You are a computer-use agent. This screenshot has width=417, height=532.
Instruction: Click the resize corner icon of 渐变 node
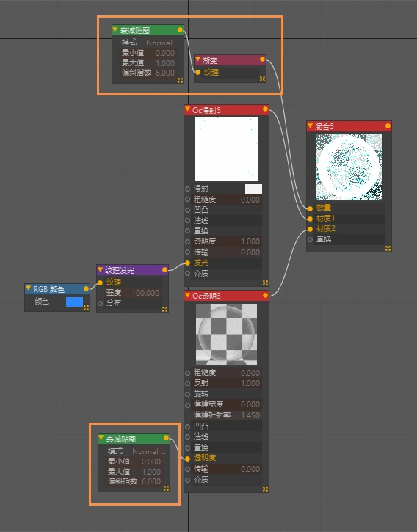[x=262, y=79]
